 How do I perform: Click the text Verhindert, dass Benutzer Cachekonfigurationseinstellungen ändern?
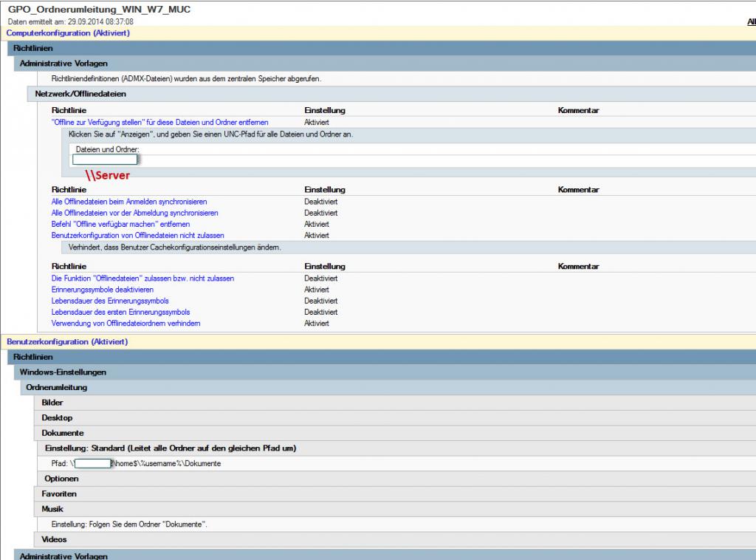[x=174, y=247]
